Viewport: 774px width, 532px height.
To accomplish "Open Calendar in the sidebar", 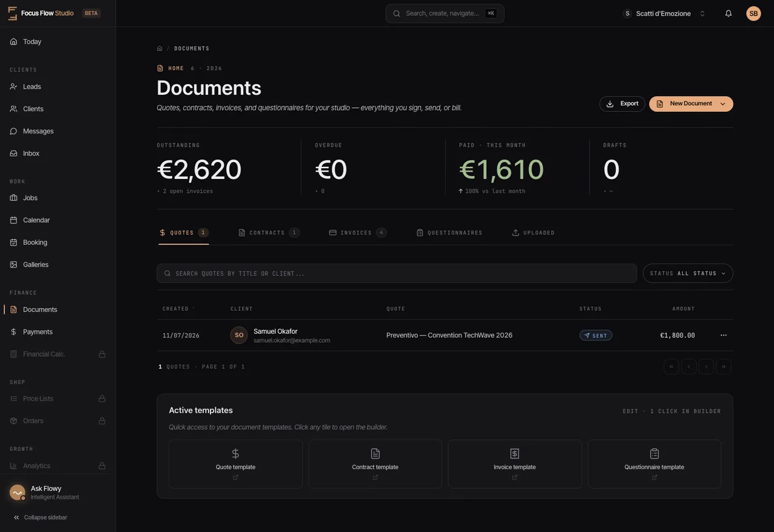I will point(57,220).
